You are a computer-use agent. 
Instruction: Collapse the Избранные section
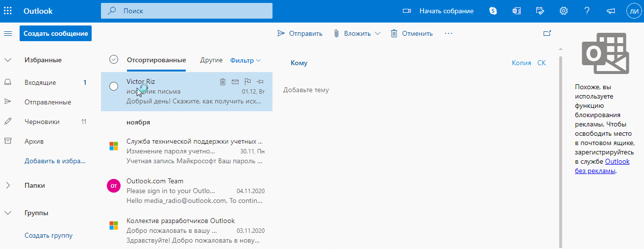click(x=8, y=60)
